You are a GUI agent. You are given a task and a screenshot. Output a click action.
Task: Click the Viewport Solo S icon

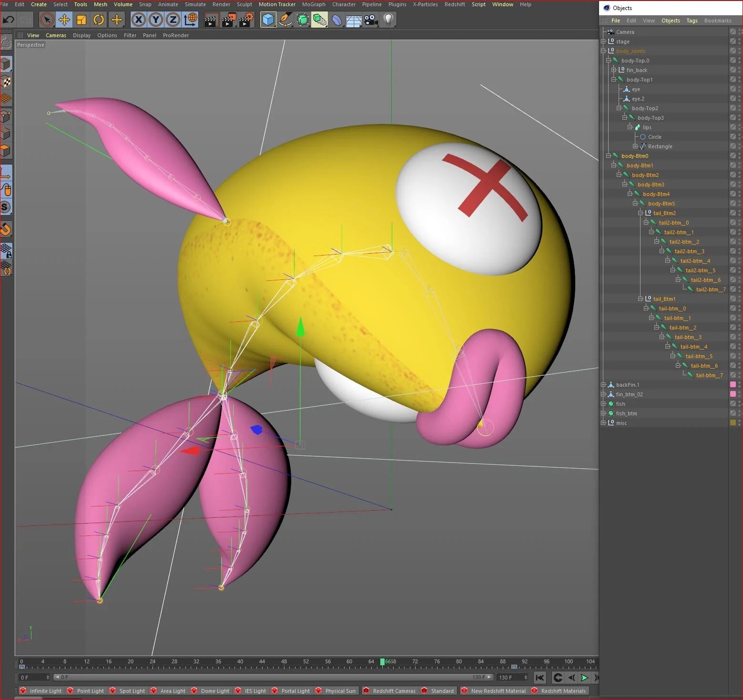pyautogui.click(x=6, y=207)
